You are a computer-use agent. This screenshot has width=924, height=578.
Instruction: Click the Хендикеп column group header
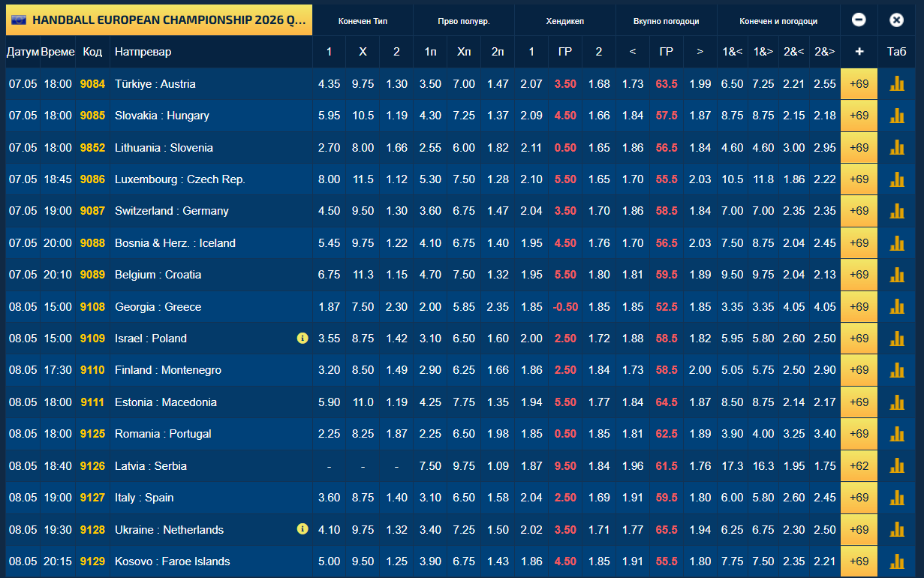(564, 21)
